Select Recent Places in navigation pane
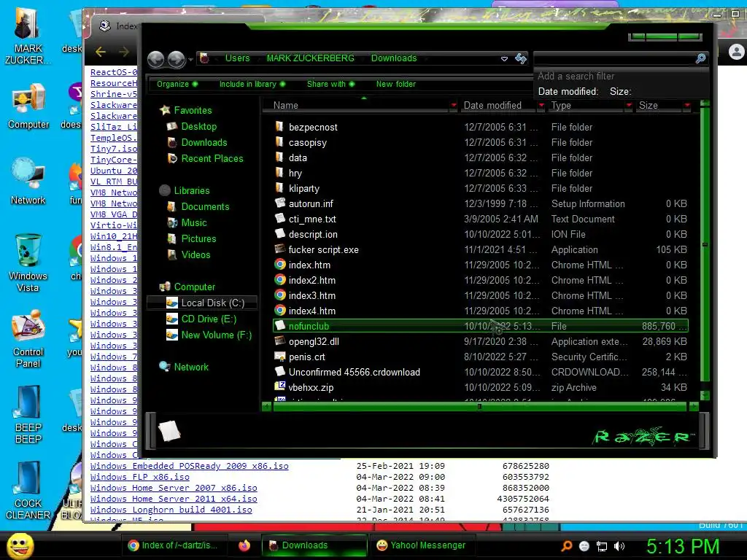The width and height of the screenshot is (747, 560). click(212, 158)
